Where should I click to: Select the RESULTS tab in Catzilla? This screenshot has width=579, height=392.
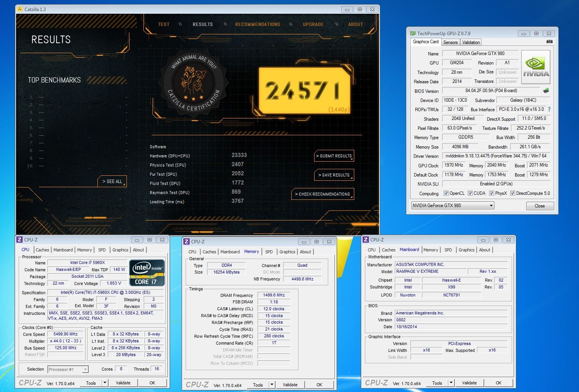203,24
